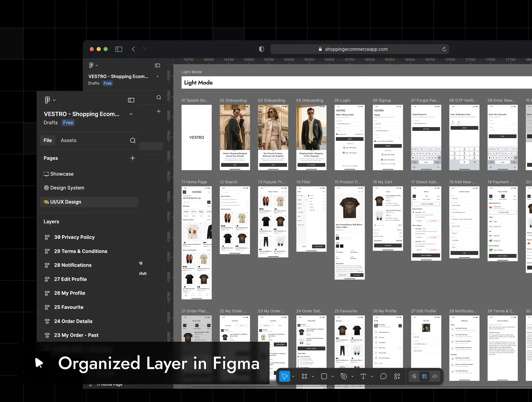Click the '02 Onboarding' frame title
The height and width of the screenshot is (402, 532).
(x=233, y=100)
